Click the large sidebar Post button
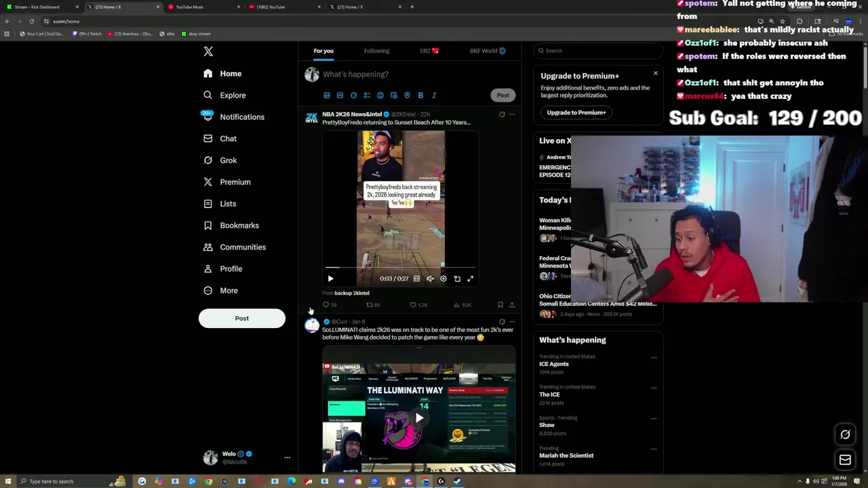Screen dimensions: 868x488 point(242,318)
